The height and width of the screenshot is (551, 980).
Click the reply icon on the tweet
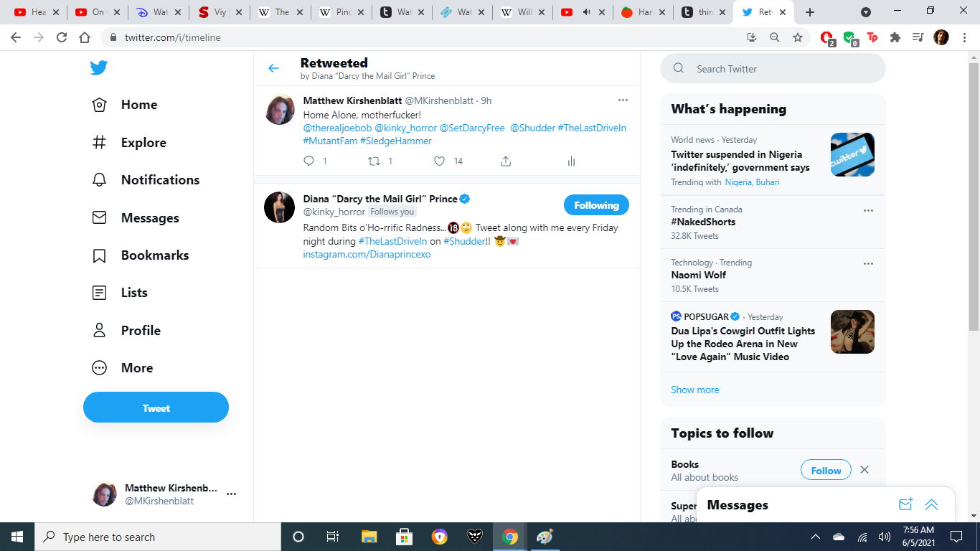[x=309, y=161]
